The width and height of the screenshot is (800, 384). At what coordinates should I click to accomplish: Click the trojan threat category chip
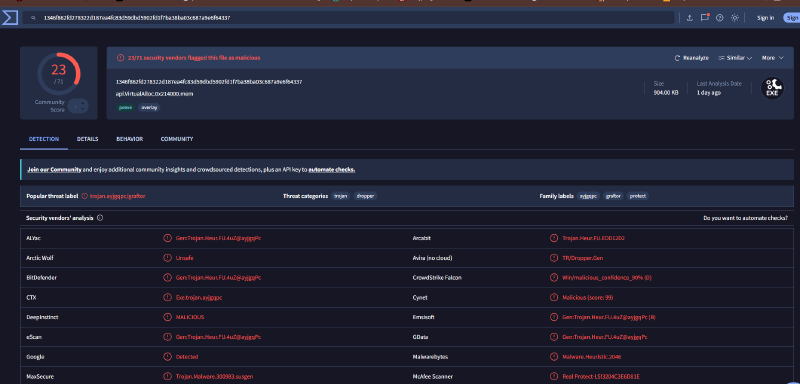point(340,196)
